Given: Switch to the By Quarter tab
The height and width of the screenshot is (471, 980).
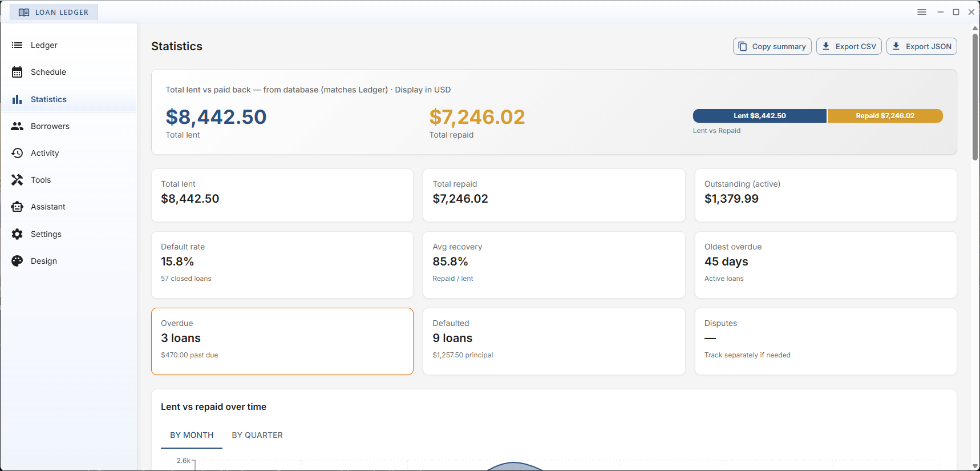Looking at the screenshot, I should click(257, 435).
